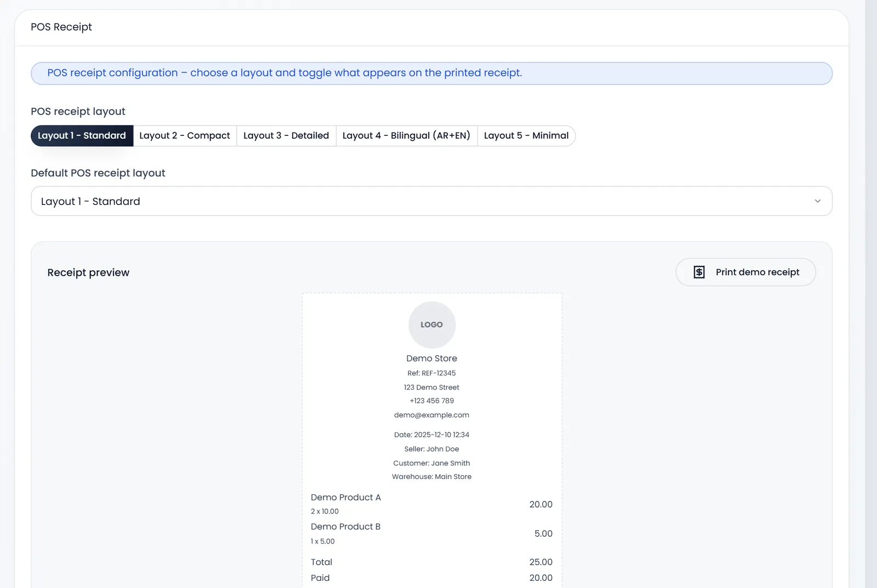
Task: Click the Date: 2025-12-10 12:34 line
Action: (432, 435)
